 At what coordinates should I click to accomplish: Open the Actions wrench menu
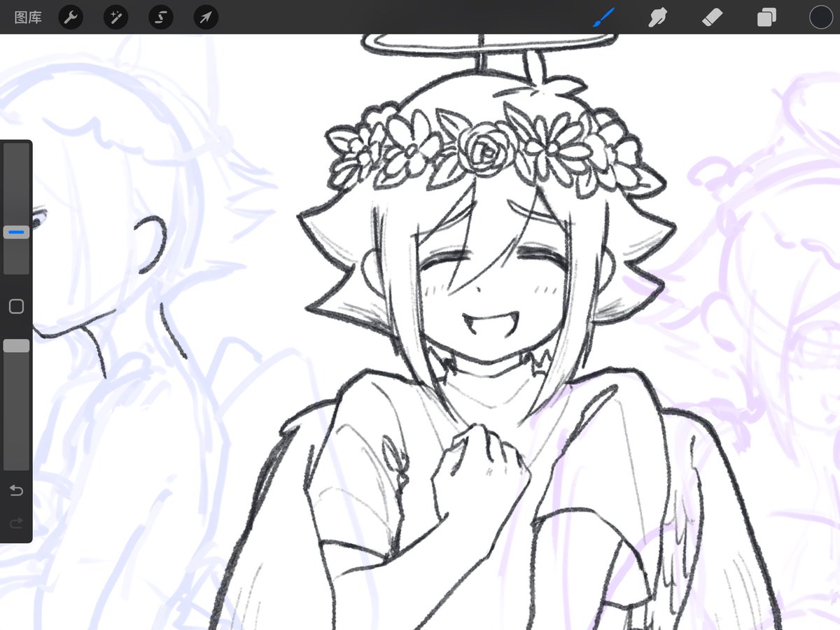point(71,17)
